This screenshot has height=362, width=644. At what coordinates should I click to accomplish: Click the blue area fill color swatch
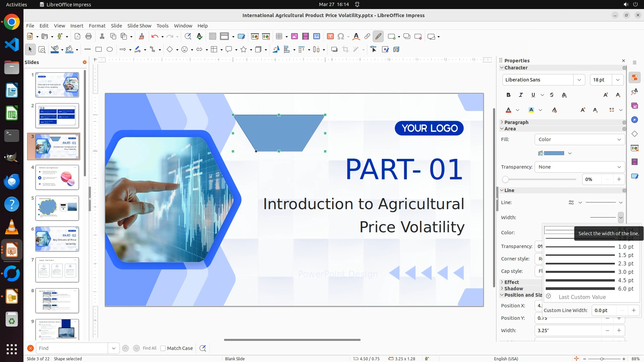click(554, 153)
